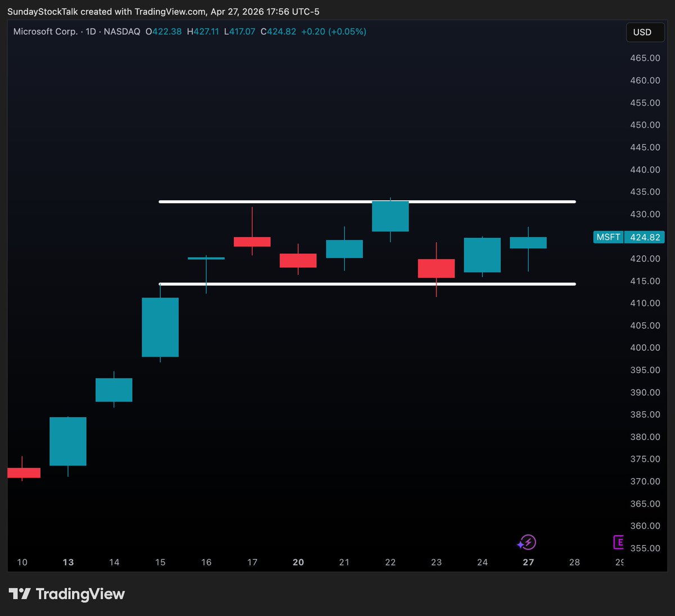The height and width of the screenshot is (616, 675).
Task: Click the 415.00 price axis label
Action: (645, 281)
